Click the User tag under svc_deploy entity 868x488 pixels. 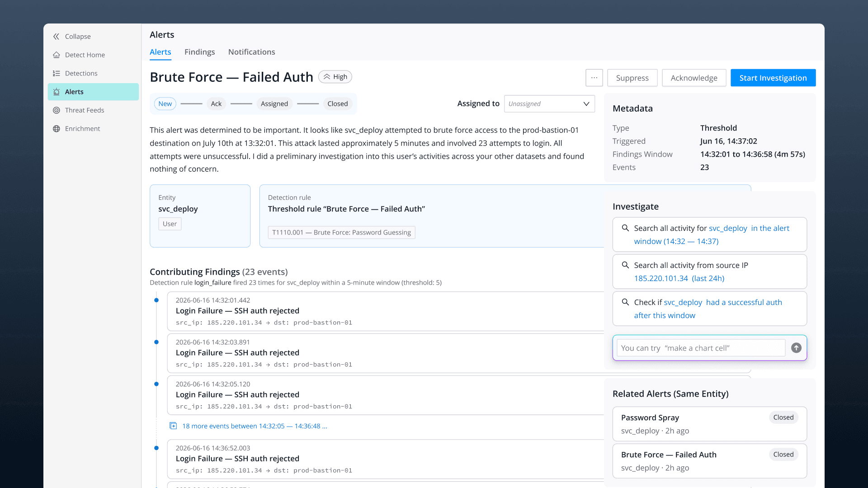pyautogui.click(x=170, y=224)
